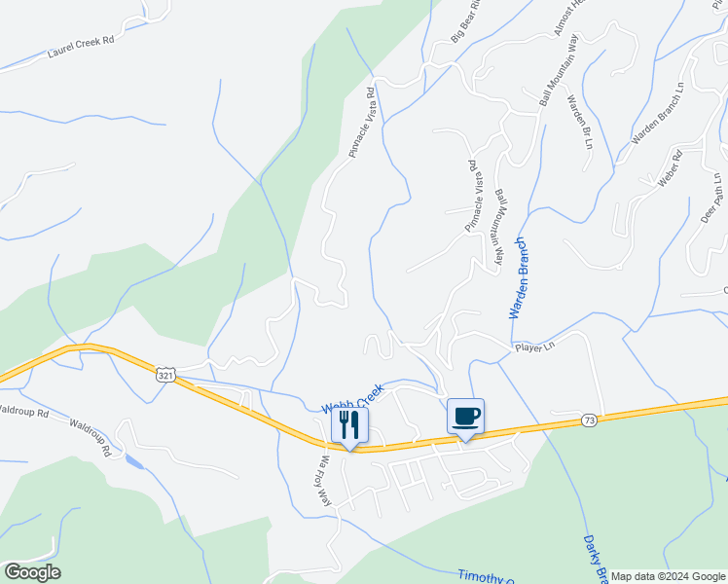Screen dimensions: 728x584
Task: Select the Weber Rd label
Action: pos(670,168)
